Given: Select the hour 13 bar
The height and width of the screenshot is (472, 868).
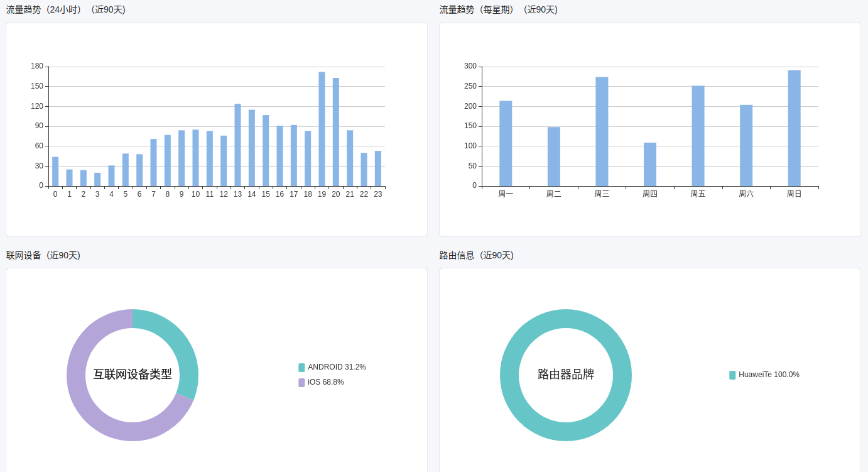Looking at the screenshot, I should point(237,145).
